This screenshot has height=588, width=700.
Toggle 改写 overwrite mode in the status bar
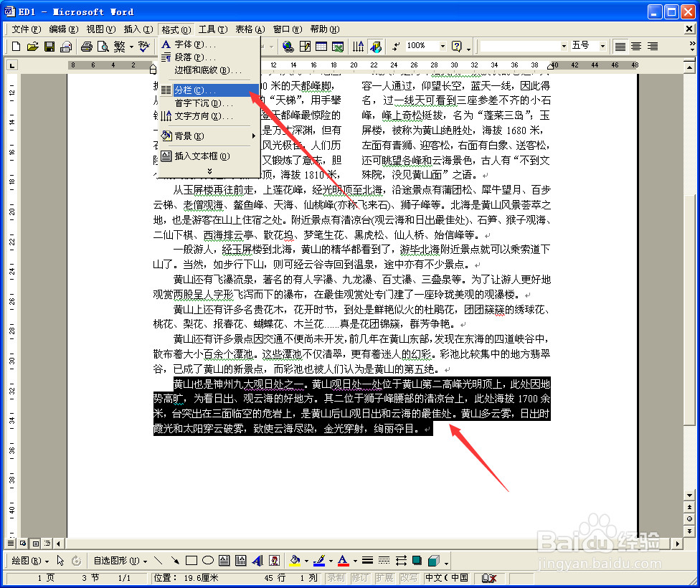pyautogui.click(x=410, y=577)
